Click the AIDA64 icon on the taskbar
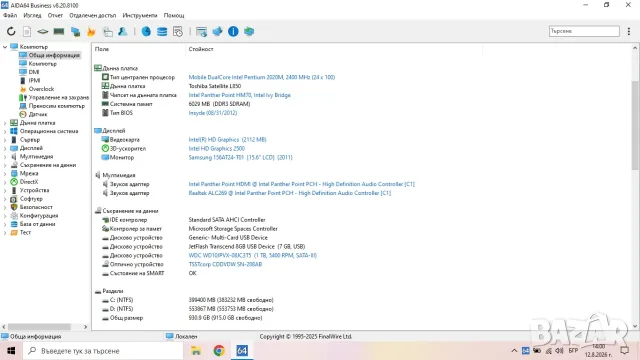 pyautogui.click(x=242, y=351)
